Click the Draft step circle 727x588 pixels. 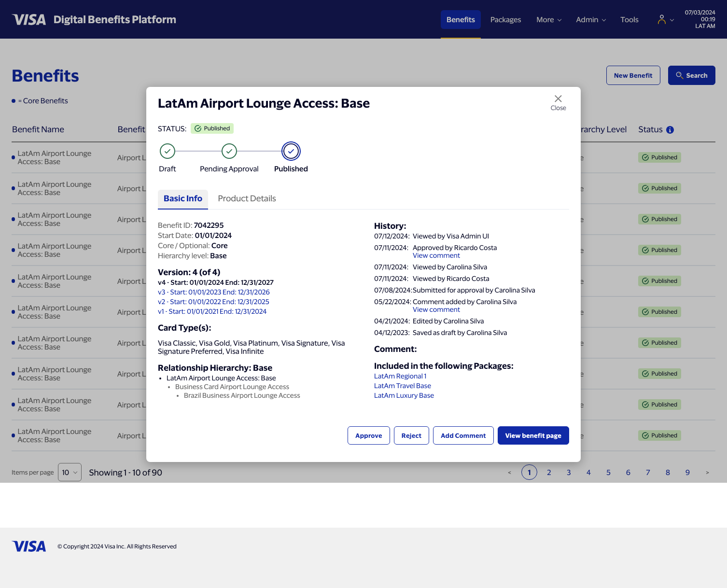pos(168,151)
